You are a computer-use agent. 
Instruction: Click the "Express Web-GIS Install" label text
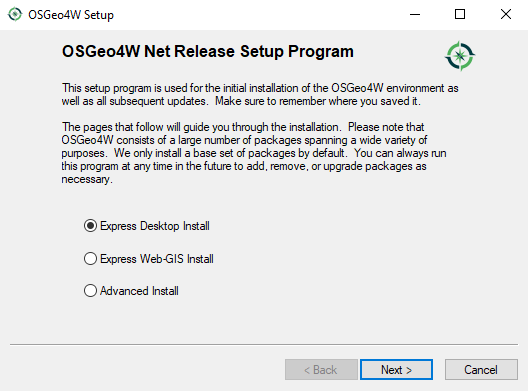157,259
